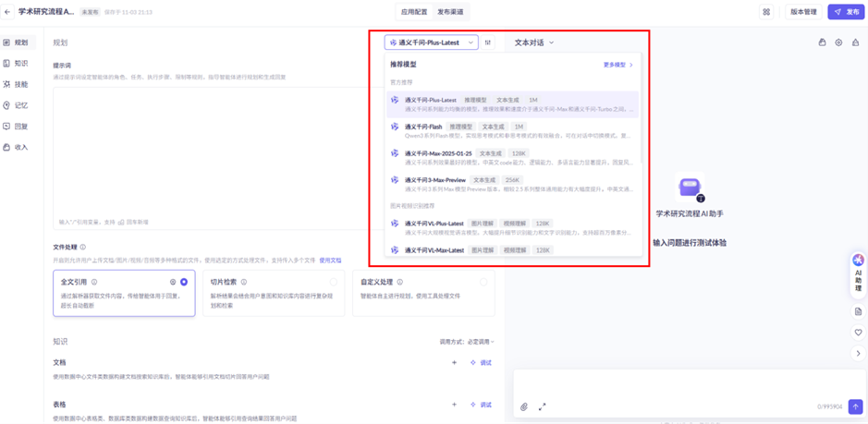
Task: Click the app title 学术研究流程A...
Action: pyautogui.click(x=46, y=12)
